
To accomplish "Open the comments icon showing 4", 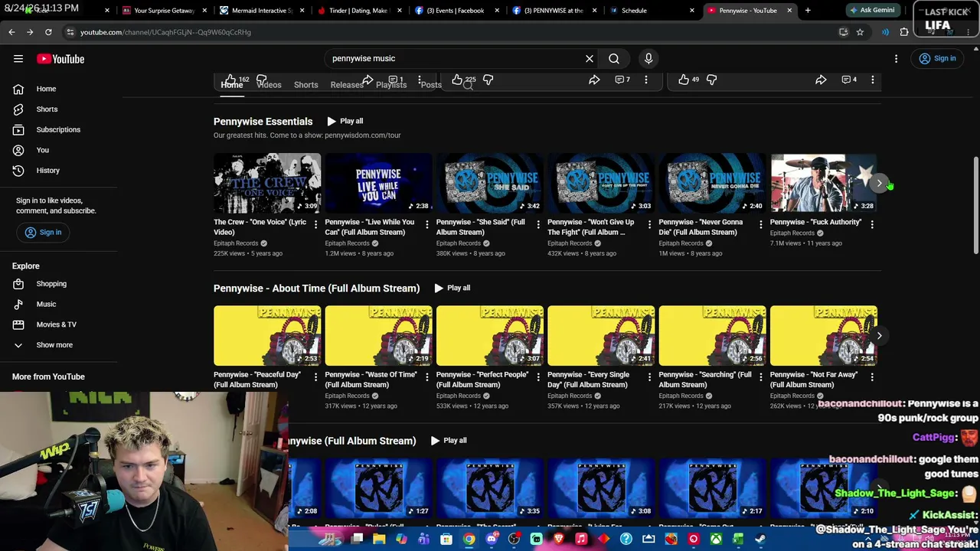I will click(849, 80).
